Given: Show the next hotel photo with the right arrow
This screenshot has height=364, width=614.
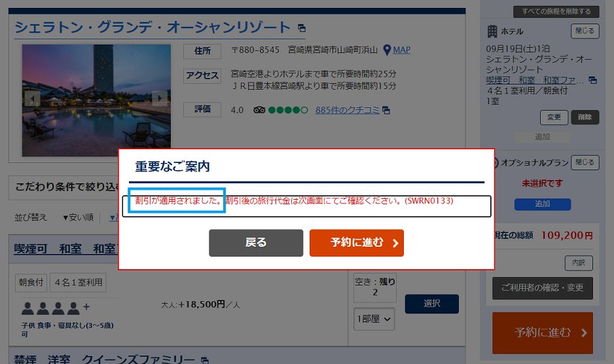Looking at the screenshot, I should (160, 98).
